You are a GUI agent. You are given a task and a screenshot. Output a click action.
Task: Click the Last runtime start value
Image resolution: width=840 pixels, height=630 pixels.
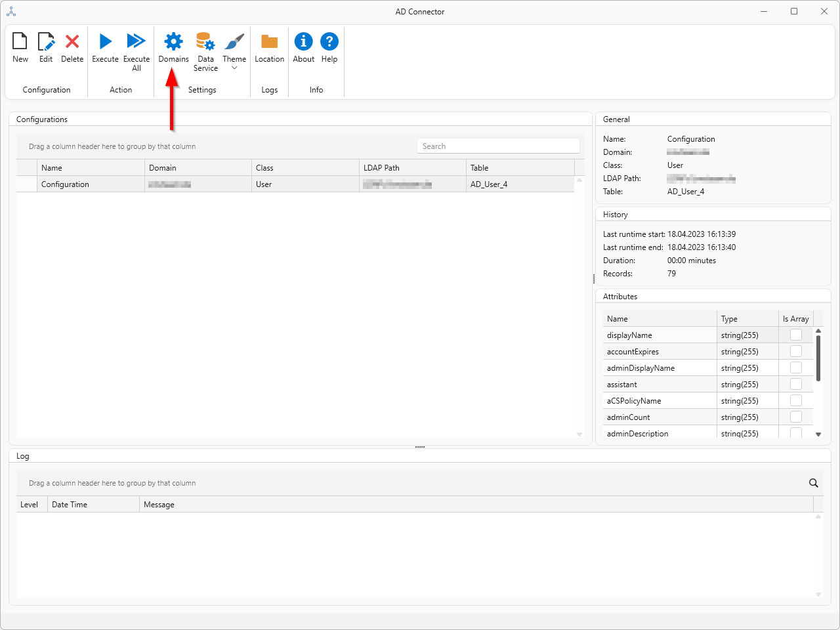702,234
